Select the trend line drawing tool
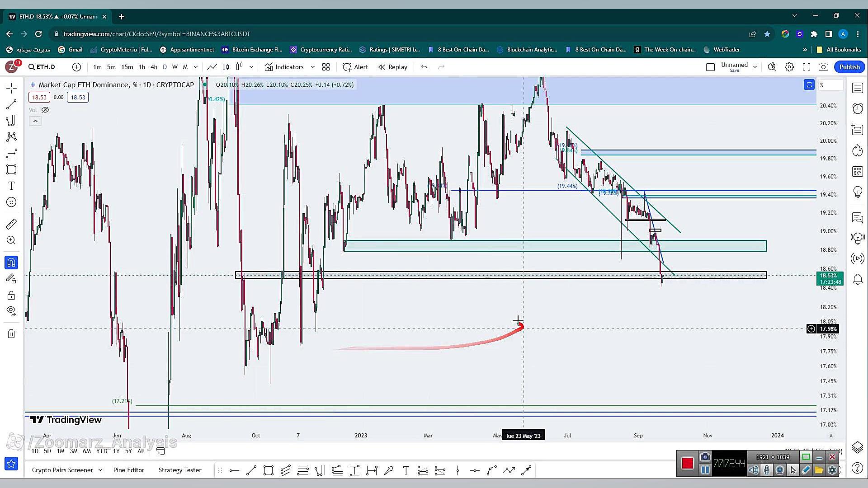The height and width of the screenshot is (488, 868). click(11, 104)
